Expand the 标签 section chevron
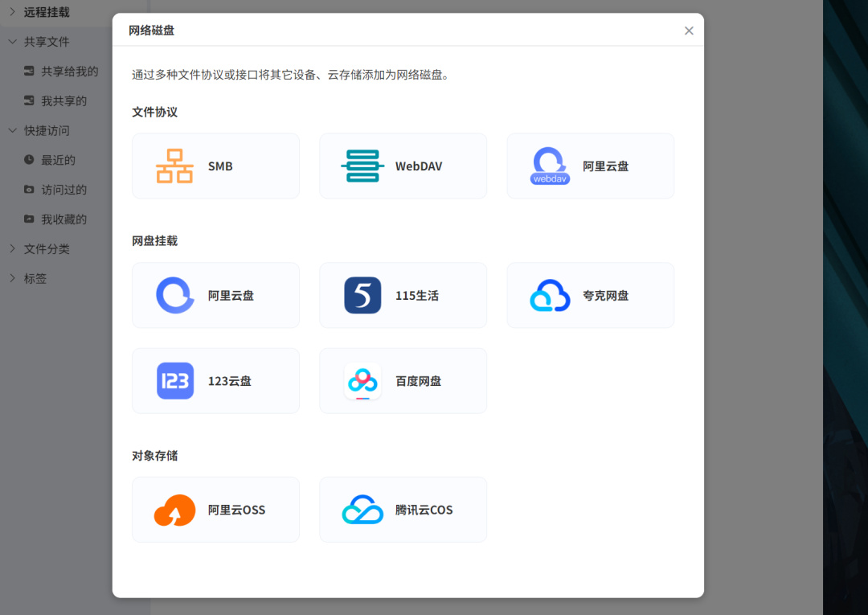This screenshot has height=615, width=868. [13, 278]
